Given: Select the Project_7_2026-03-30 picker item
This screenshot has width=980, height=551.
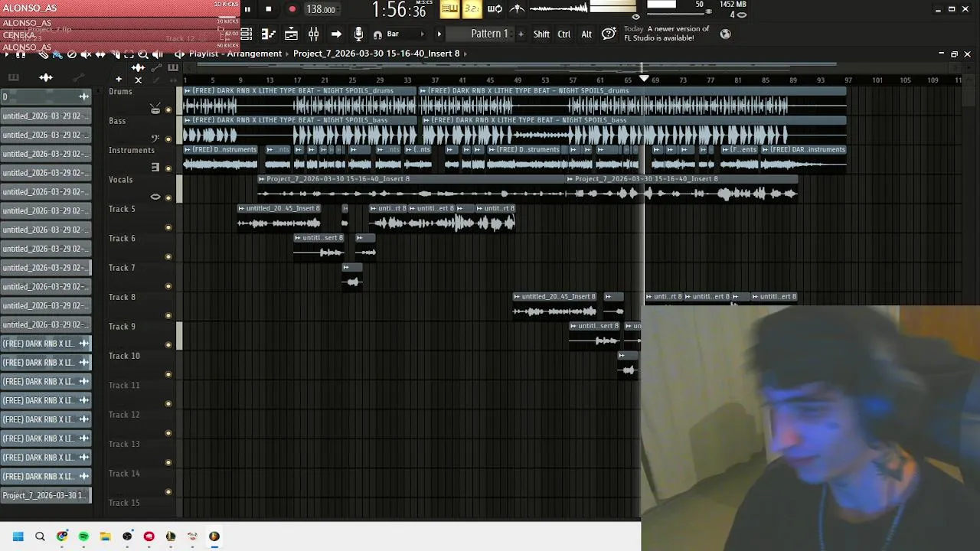Looking at the screenshot, I should tap(46, 495).
